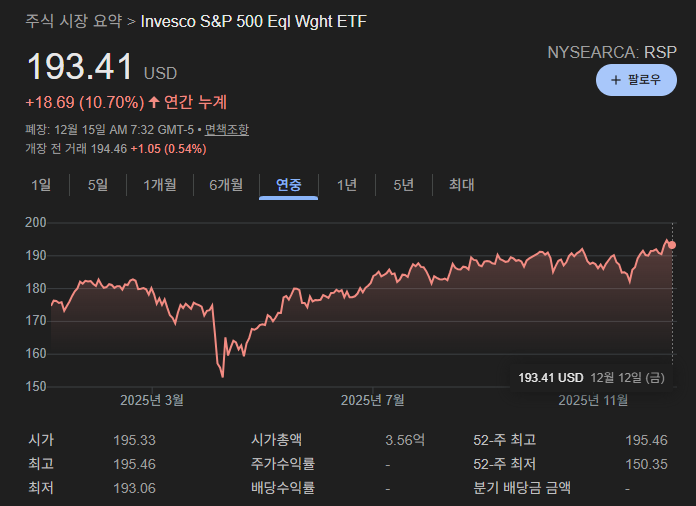Click the 52-주 최저 value 150.35
This screenshot has height=506, width=696.
tap(646, 464)
